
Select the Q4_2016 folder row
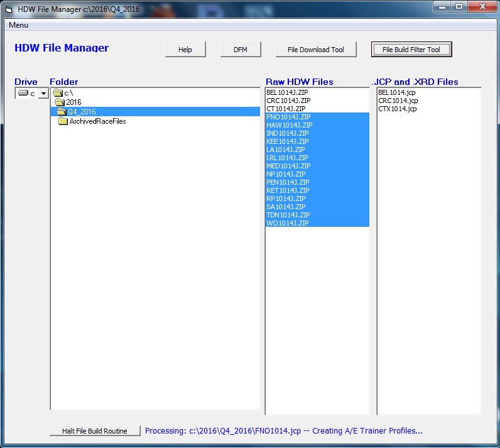tap(155, 112)
